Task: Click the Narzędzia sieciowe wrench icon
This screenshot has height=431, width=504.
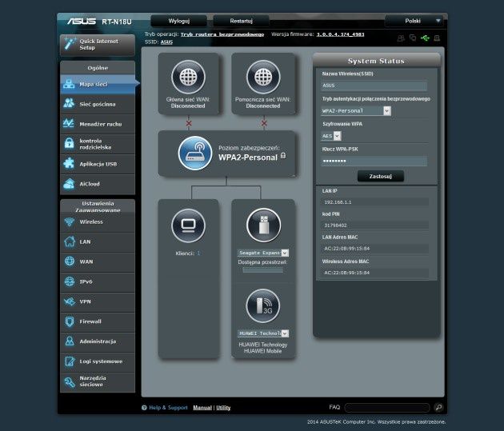Action: tap(70, 381)
